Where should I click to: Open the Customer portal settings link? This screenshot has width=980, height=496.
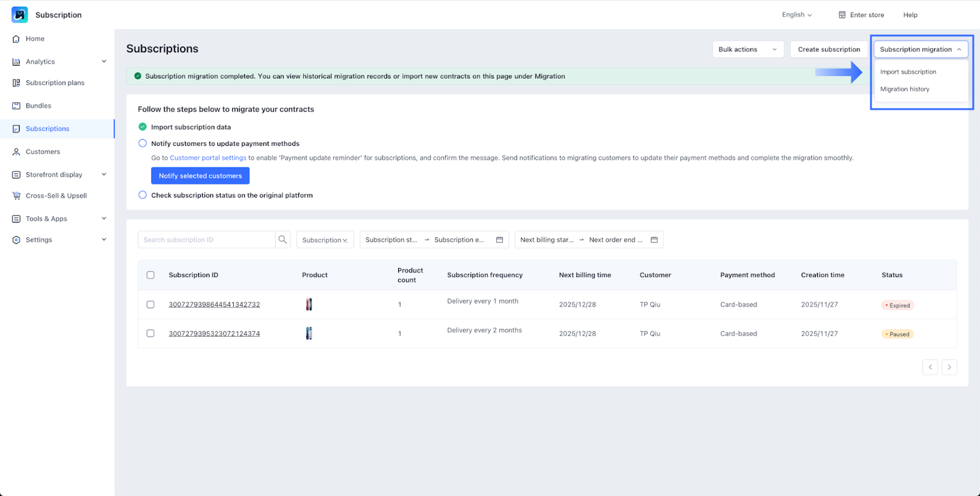click(x=208, y=158)
